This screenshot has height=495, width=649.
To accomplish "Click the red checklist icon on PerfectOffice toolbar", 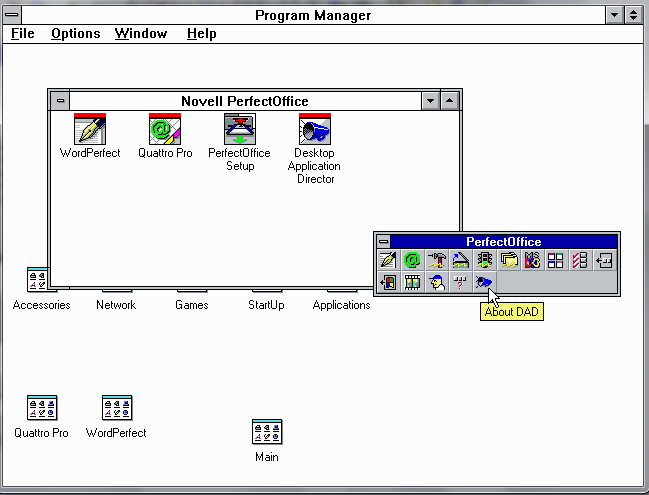I will tap(580, 260).
